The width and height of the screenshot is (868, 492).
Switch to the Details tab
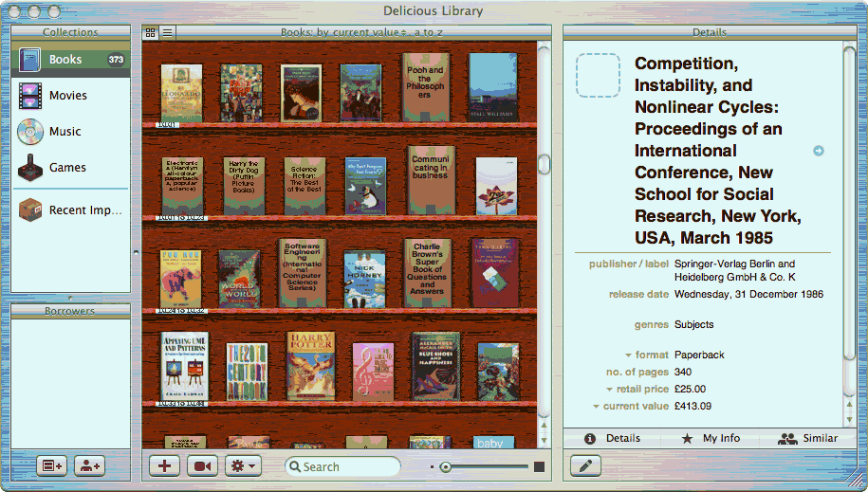pos(612,438)
